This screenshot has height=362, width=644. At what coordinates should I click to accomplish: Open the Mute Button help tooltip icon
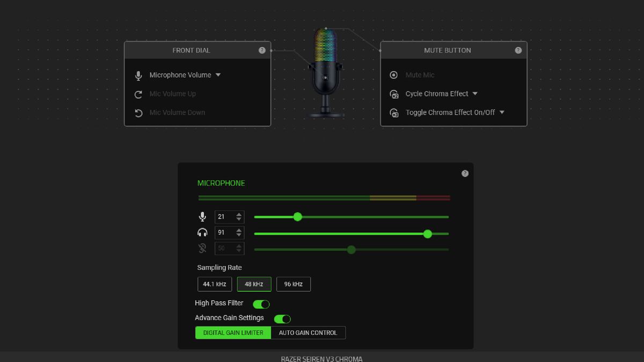point(518,50)
